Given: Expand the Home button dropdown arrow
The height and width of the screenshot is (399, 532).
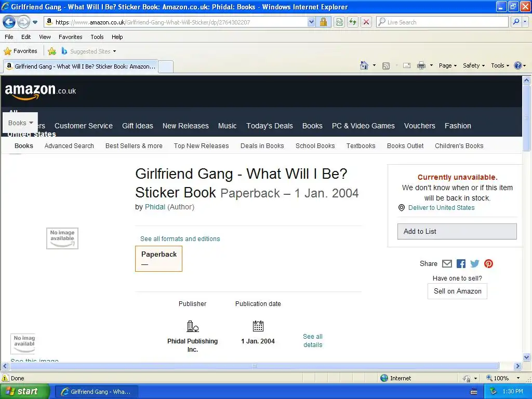Looking at the screenshot, I should click(x=374, y=65).
